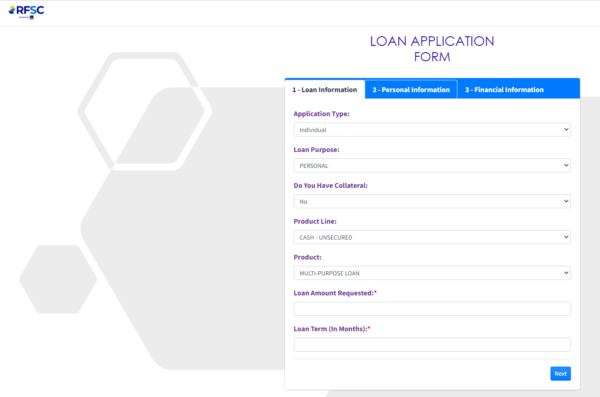
Task: Open Do You Have Collateral dropdown
Action: click(432, 201)
